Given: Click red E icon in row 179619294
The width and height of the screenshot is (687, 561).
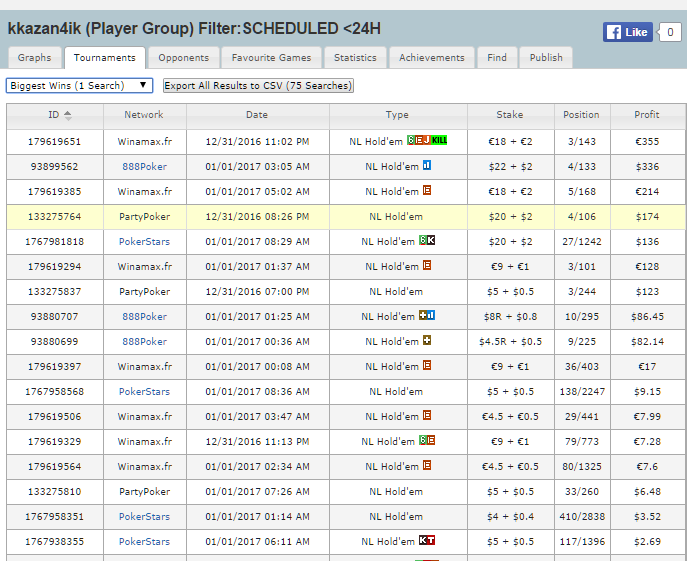Looking at the screenshot, I should click(x=427, y=265).
